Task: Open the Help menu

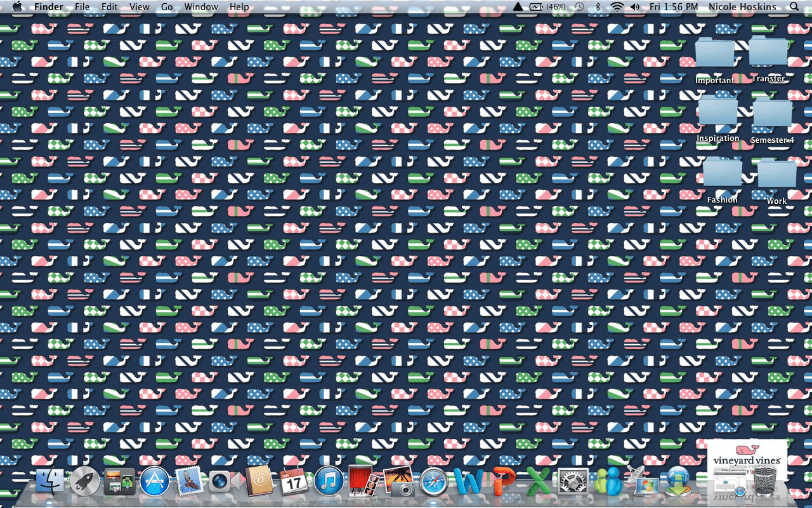Action: pos(239,7)
